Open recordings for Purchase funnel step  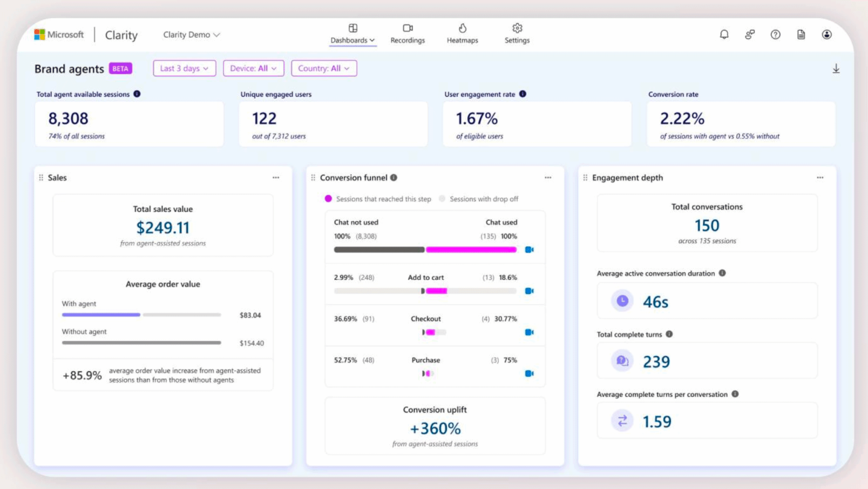pos(529,373)
